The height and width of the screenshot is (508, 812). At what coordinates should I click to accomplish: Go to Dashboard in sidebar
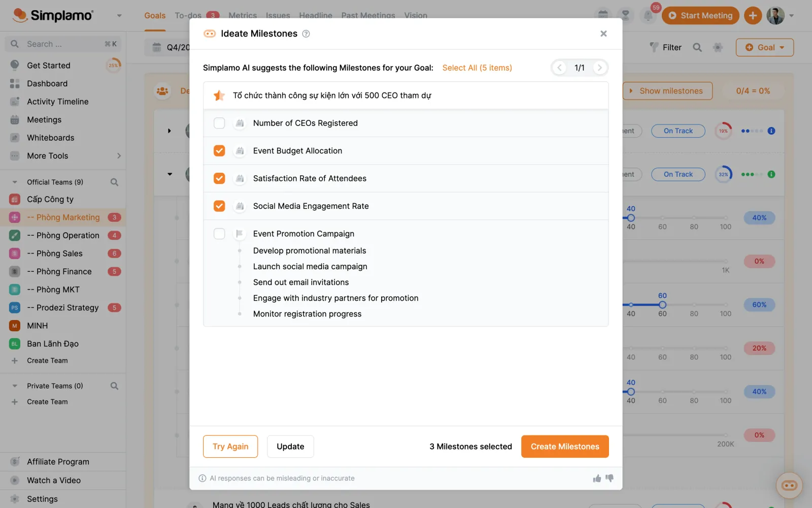47,83
